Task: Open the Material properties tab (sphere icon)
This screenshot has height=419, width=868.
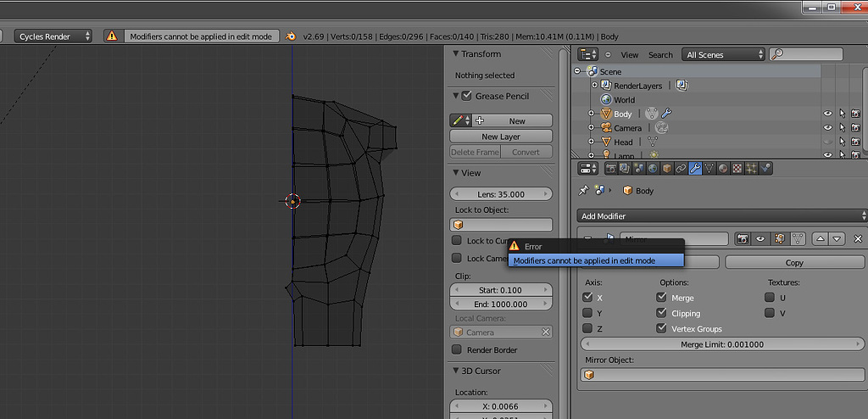Action: point(723,169)
